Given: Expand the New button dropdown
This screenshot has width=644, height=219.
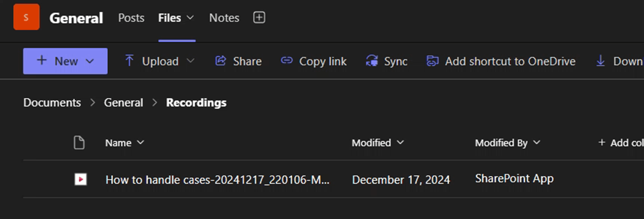Looking at the screenshot, I should [x=90, y=61].
